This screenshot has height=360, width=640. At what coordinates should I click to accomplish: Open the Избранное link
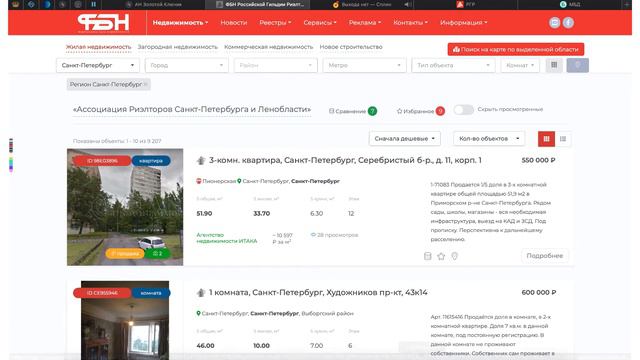415,111
